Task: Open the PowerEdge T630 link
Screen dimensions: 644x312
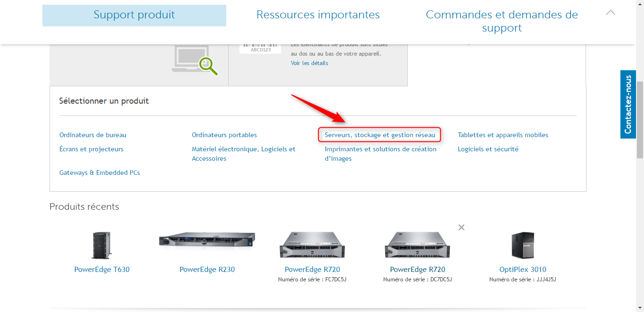Action: (102, 270)
